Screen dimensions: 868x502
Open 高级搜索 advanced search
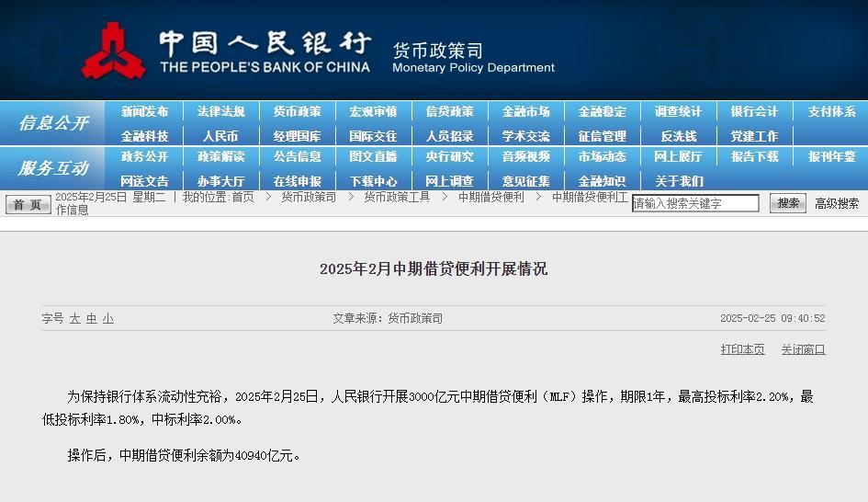coord(837,204)
